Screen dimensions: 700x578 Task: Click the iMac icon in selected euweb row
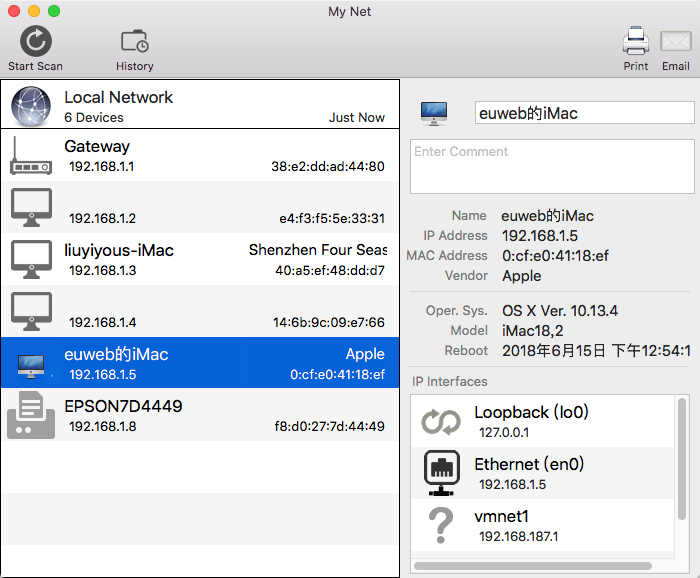pyautogui.click(x=31, y=366)
